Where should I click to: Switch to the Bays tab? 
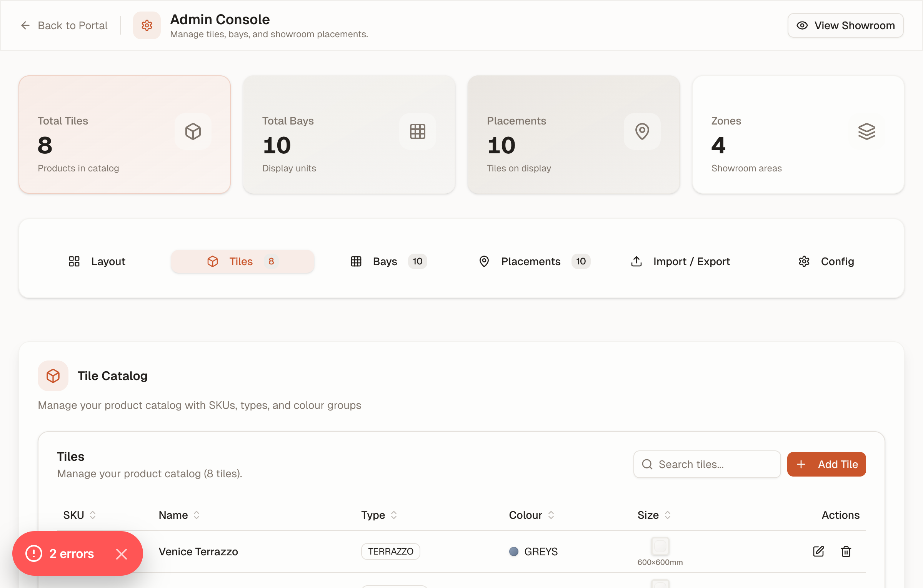[385, 261]
